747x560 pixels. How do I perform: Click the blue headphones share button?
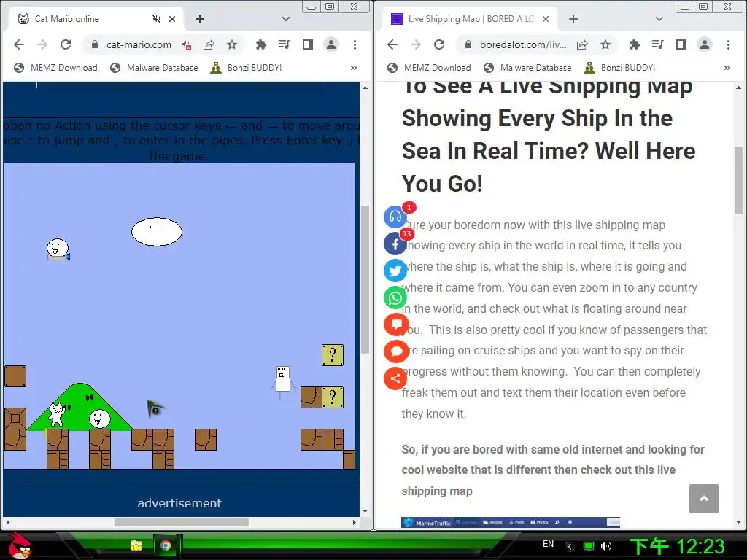[395, 217]
